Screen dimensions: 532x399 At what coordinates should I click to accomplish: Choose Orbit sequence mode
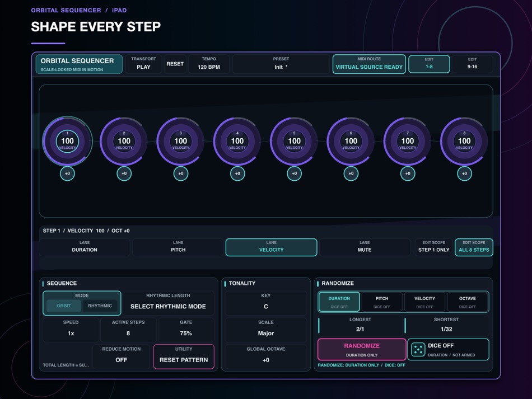[x=64, y=306]
